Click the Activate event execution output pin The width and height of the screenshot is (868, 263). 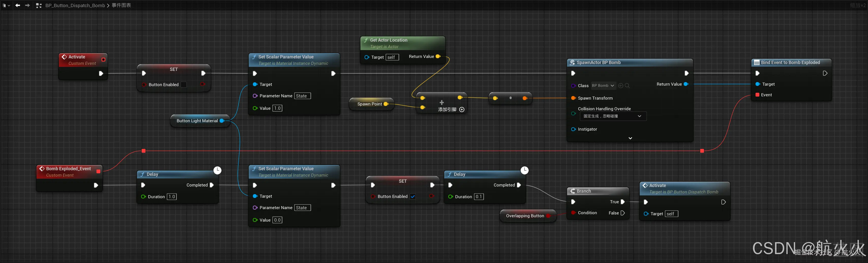click(101, 73)
